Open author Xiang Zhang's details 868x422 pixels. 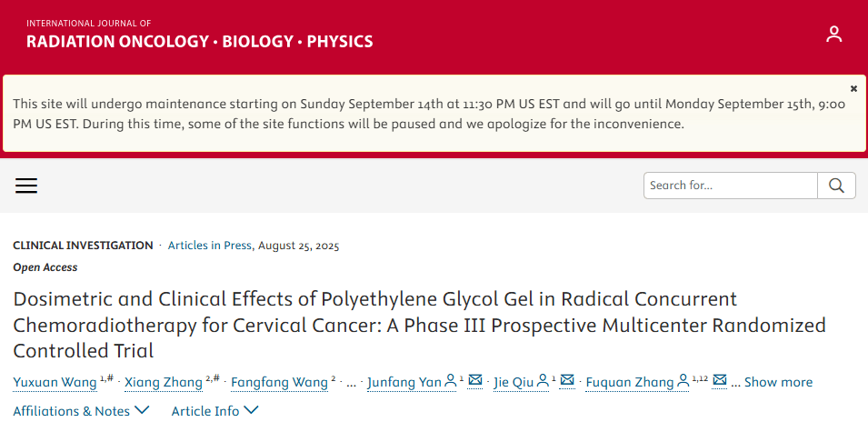[x=163, y=382]
